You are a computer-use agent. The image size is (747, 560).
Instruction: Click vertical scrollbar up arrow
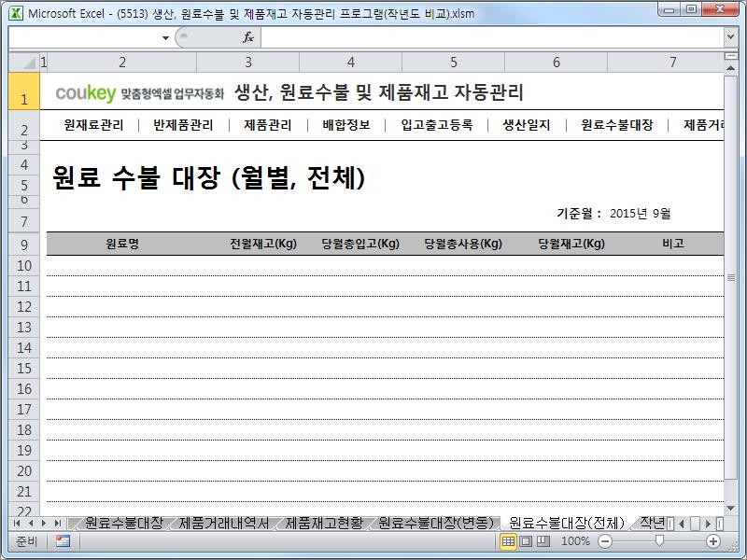[x=730, y=68]
